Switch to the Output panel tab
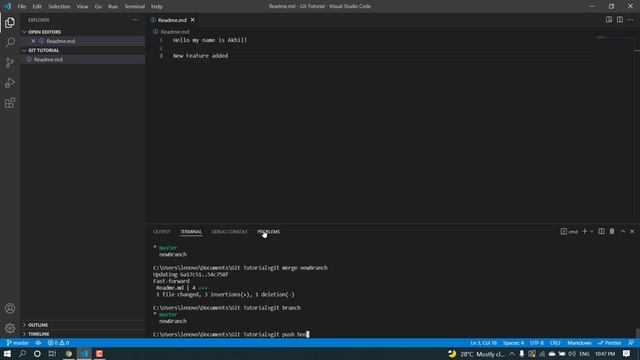640x360 pixels. click(162, 231)
